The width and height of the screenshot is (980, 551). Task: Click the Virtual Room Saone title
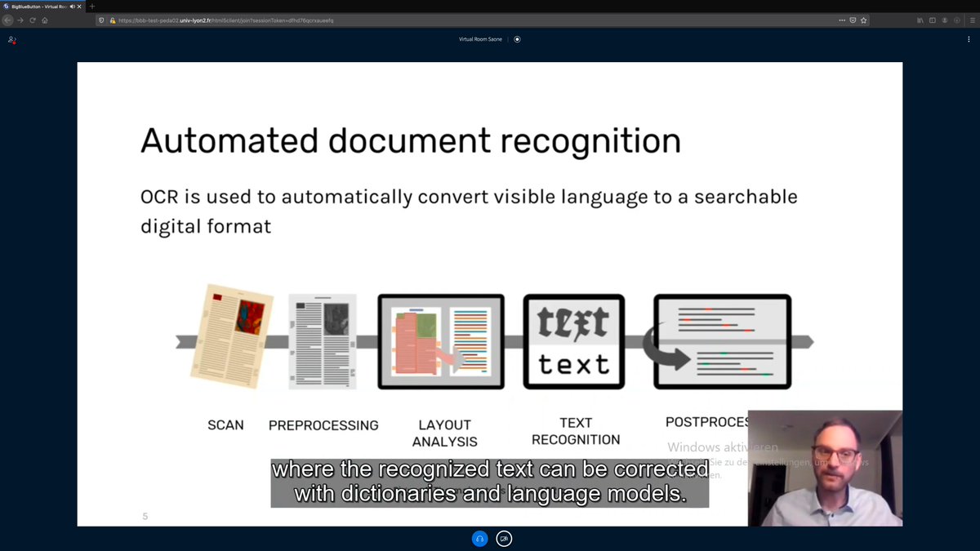pos(480,39)
